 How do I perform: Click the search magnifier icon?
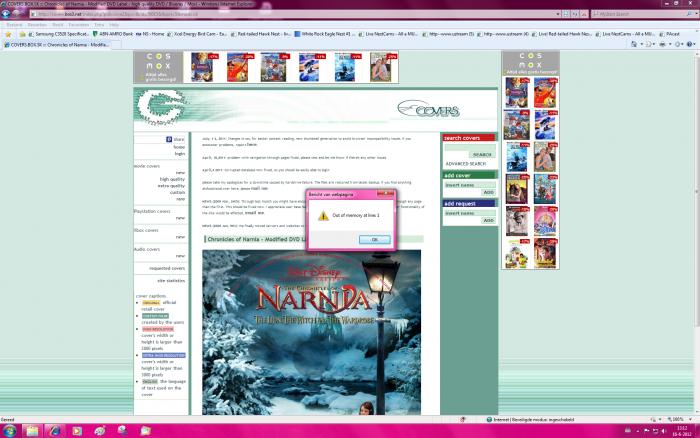pyautogui.click(x=690, y=14)
